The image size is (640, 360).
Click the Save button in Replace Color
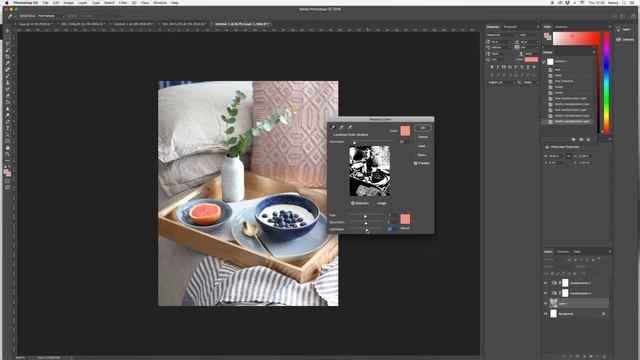click(422, 155)
